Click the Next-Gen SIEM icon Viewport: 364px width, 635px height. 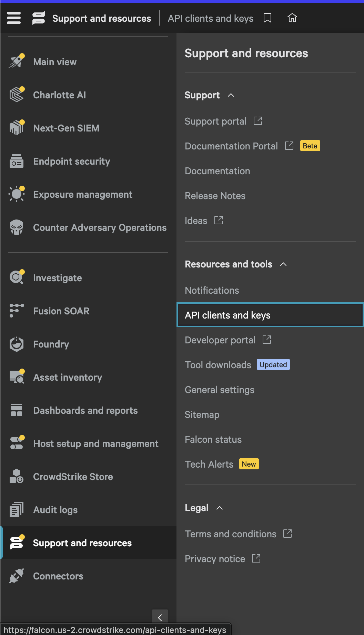pos(17,128)
